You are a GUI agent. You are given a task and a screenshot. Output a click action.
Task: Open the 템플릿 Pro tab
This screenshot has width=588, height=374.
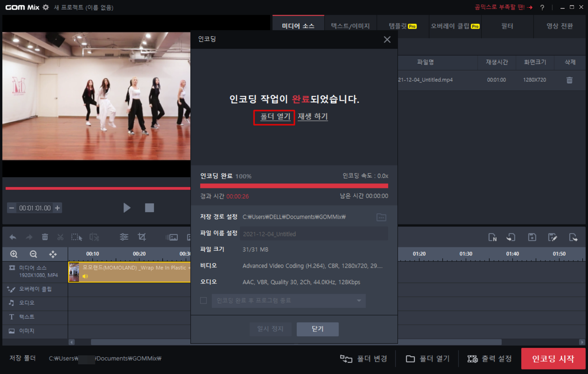point(402,26)
